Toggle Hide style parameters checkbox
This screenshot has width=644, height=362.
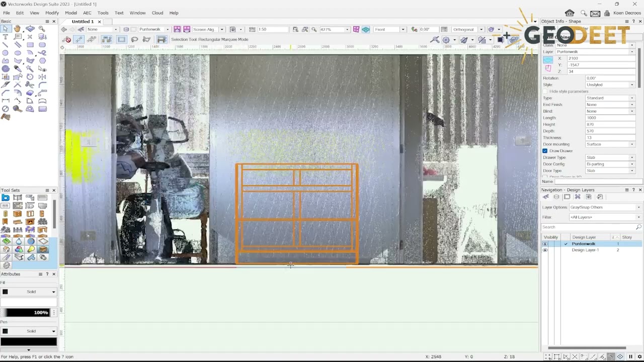[x=545, y=92]
